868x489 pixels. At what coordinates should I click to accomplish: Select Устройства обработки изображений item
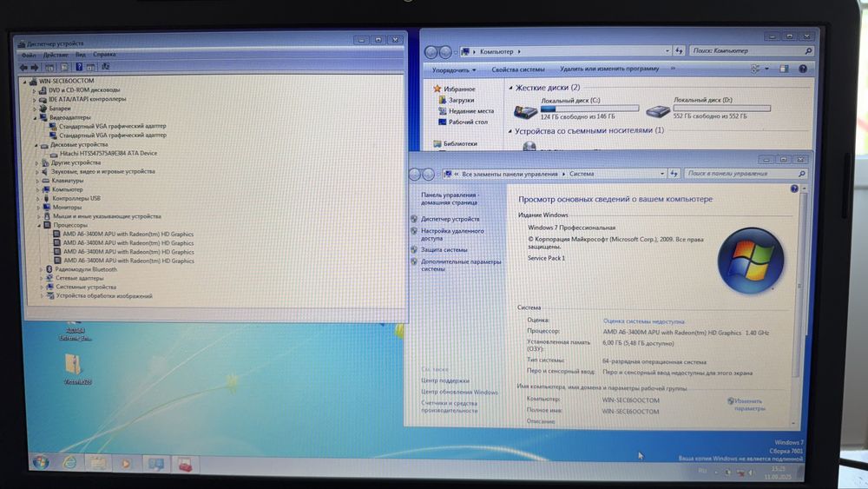(104, 295)
